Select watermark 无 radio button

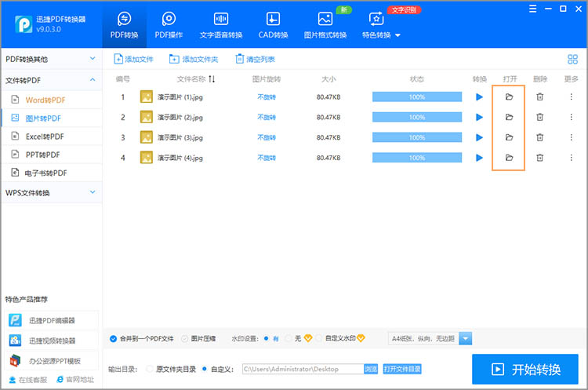[x=289, y=338]
